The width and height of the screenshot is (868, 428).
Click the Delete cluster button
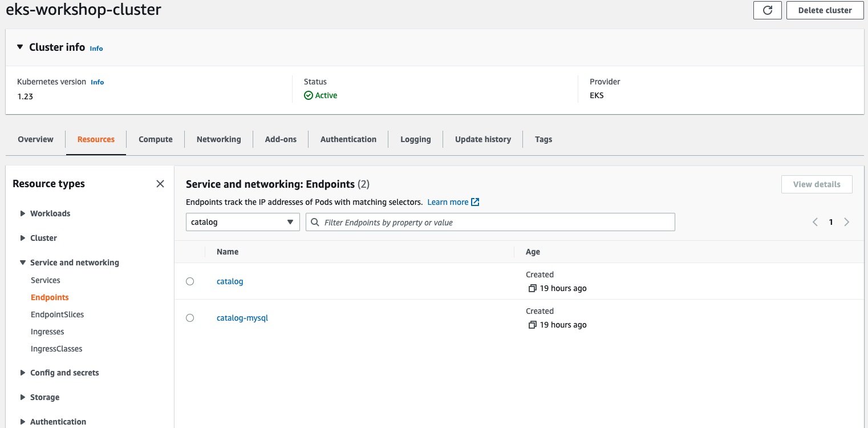[x=825, y=10]
